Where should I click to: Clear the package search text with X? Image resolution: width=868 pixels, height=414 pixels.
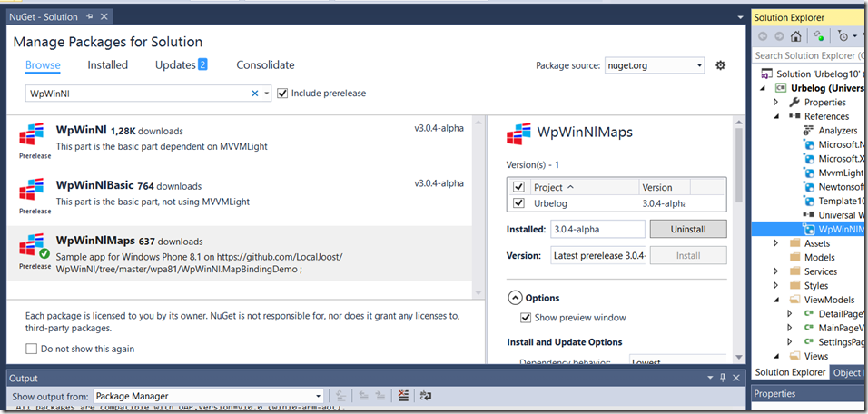pyautogui.click(x=255, y=94)
